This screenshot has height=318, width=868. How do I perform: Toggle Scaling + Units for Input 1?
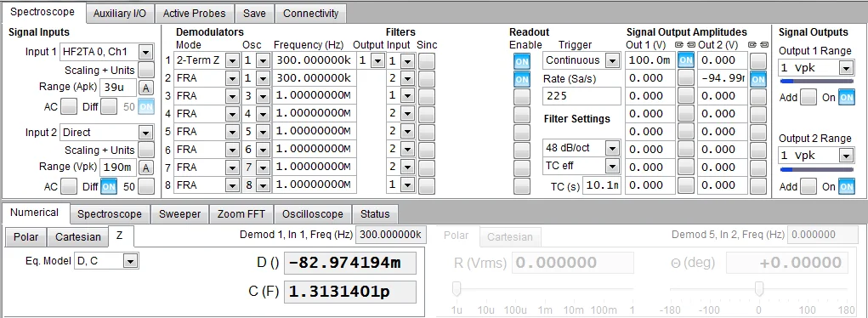point(146,70)
